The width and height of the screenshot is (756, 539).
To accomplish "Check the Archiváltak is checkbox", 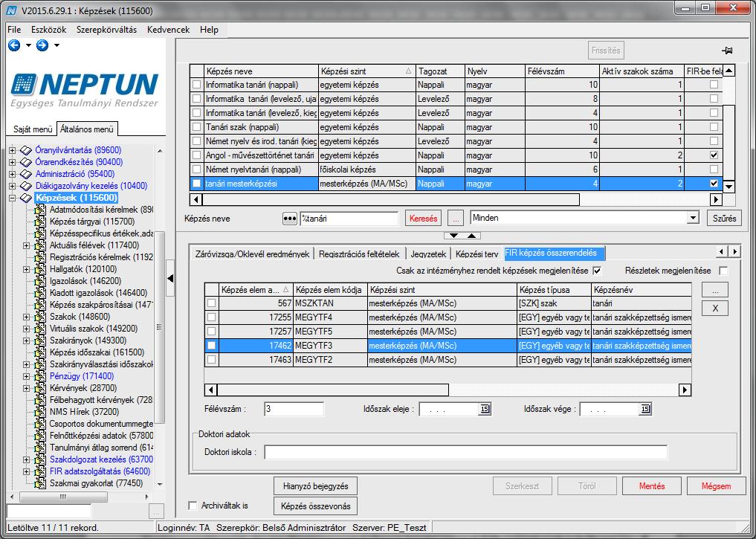I will click(193, 506).
